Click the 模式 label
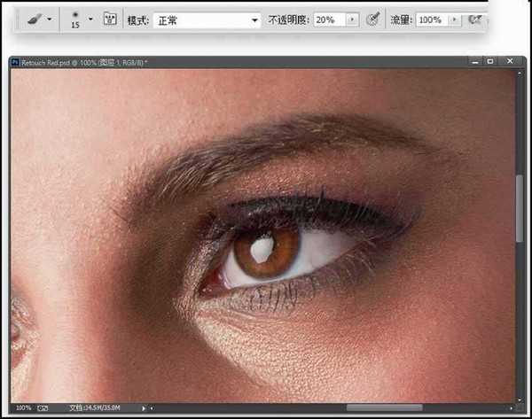This screenshot has width=532, height=419. pyautogui.click(x=137, y=20)
